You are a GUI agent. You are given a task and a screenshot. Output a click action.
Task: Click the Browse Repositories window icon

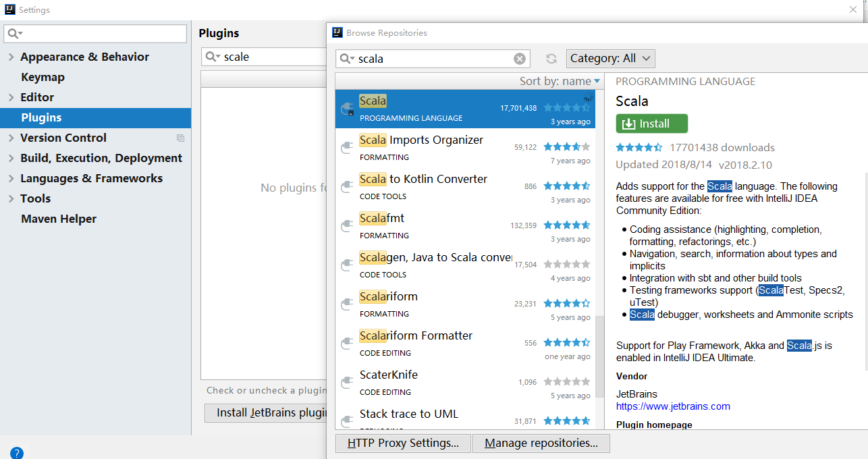pos(337,32)
